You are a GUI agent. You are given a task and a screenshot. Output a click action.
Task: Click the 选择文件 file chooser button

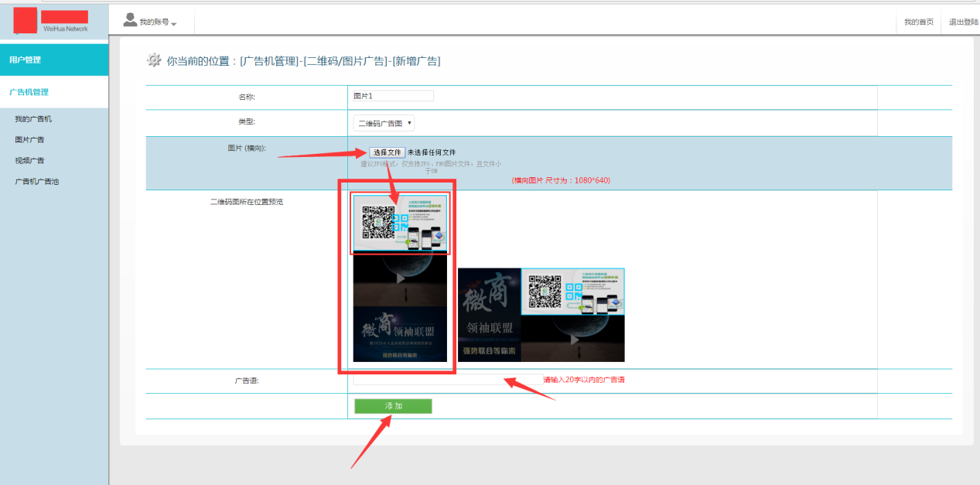coord(387,152)
